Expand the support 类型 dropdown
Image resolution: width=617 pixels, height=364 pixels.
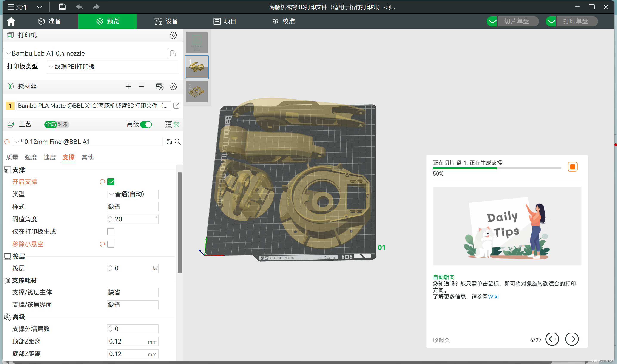(x=133, y=194)
